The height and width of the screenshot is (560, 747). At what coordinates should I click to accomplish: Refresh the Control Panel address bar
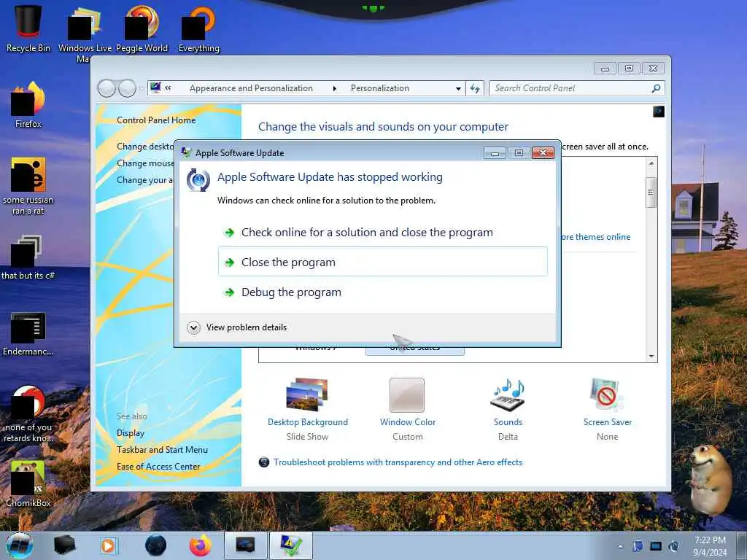click(x=475, y=88)
